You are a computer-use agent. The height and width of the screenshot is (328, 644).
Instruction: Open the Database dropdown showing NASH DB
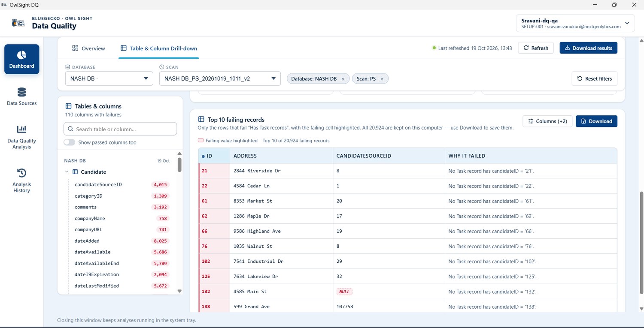point(109,78)
